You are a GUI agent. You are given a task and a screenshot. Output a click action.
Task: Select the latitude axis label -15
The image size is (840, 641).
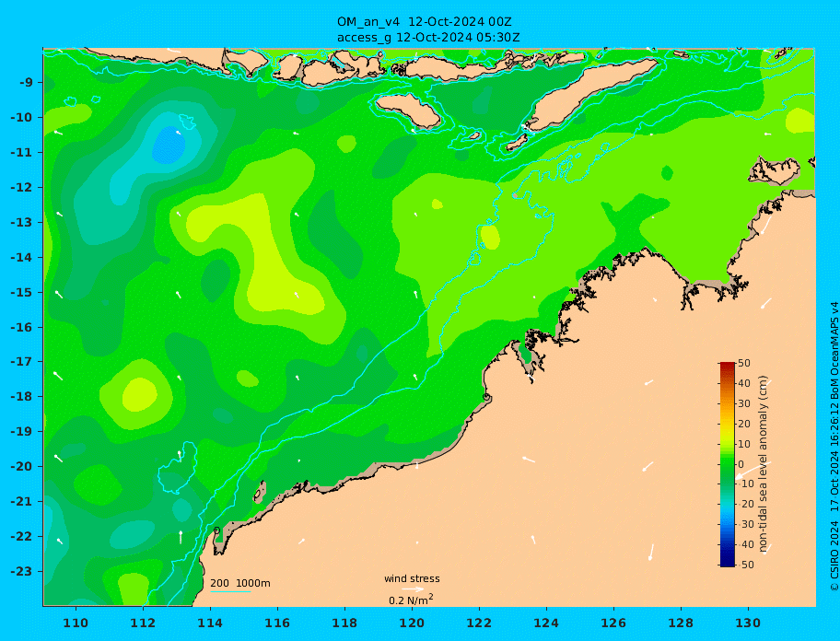pos(21,292)
